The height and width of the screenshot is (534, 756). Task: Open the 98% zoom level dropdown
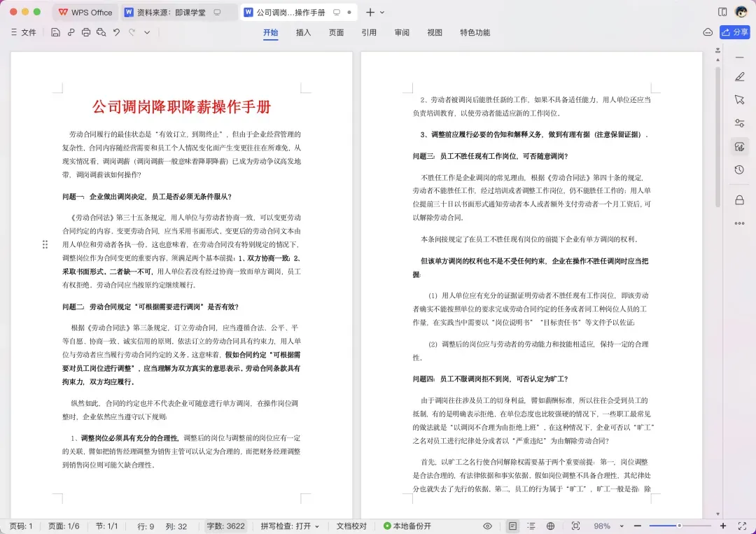click(608, 526)
